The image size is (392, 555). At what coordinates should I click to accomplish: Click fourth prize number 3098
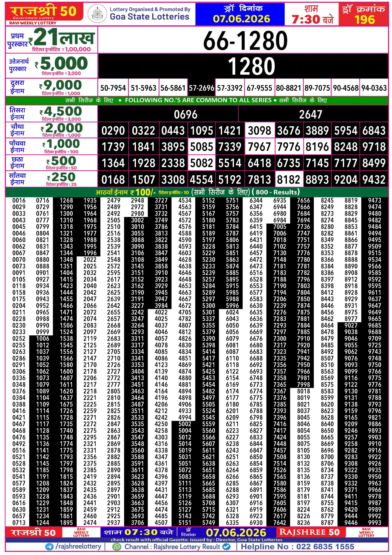point(260,131)
